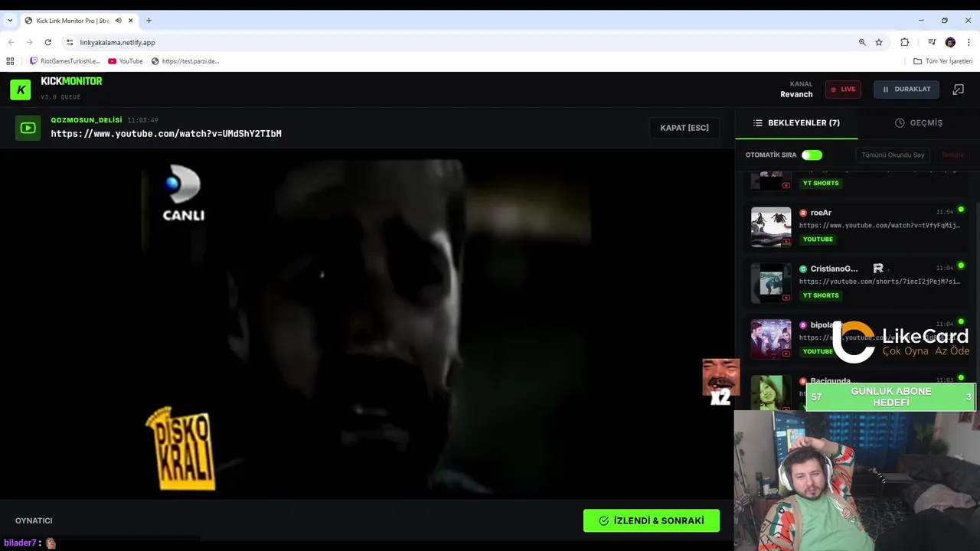Toggle the OTOMATİK SIRA switch
980x551 pixels.
pyautogui.click(x=812, y=155)
